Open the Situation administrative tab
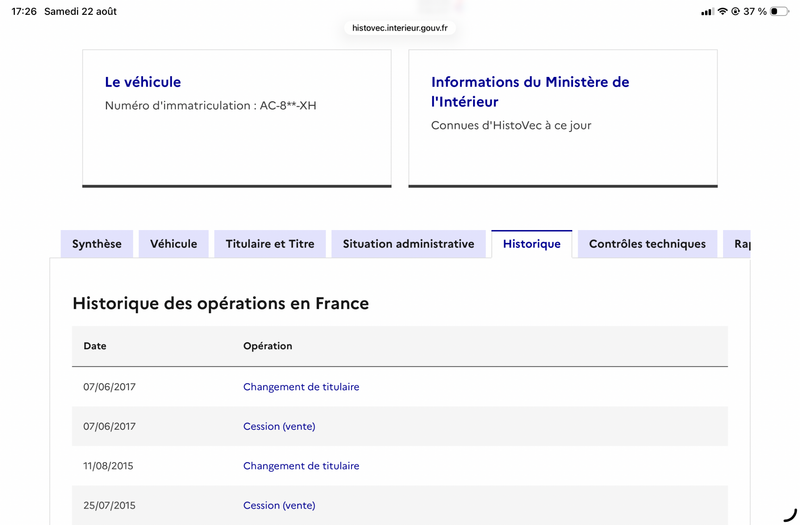800x525 pixels. [x=409, y=244]
